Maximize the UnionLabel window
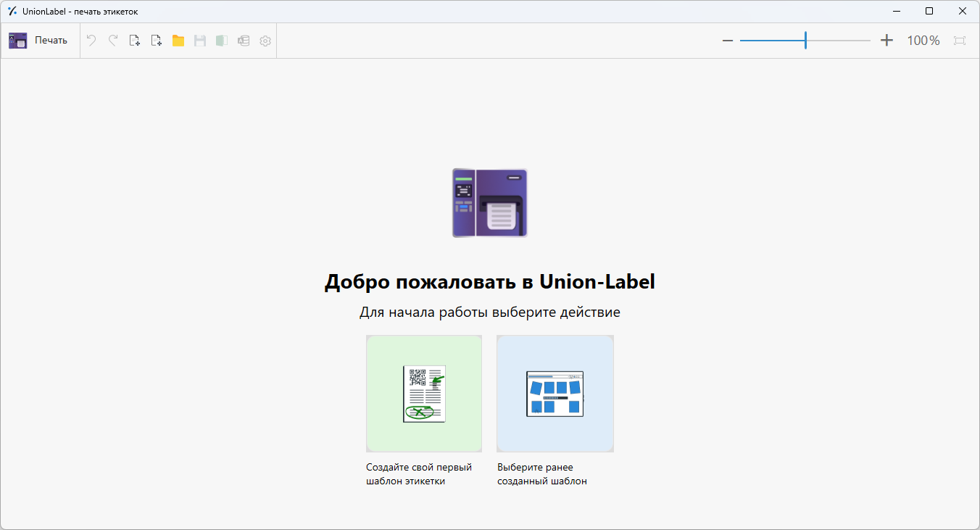The height and width of the screenshot is (530, 980). [x=929, y=11]
